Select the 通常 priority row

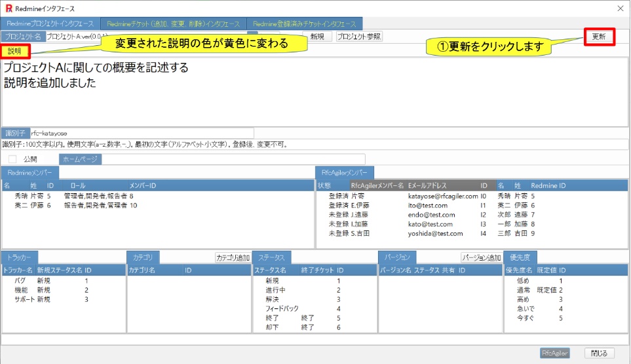566,290
